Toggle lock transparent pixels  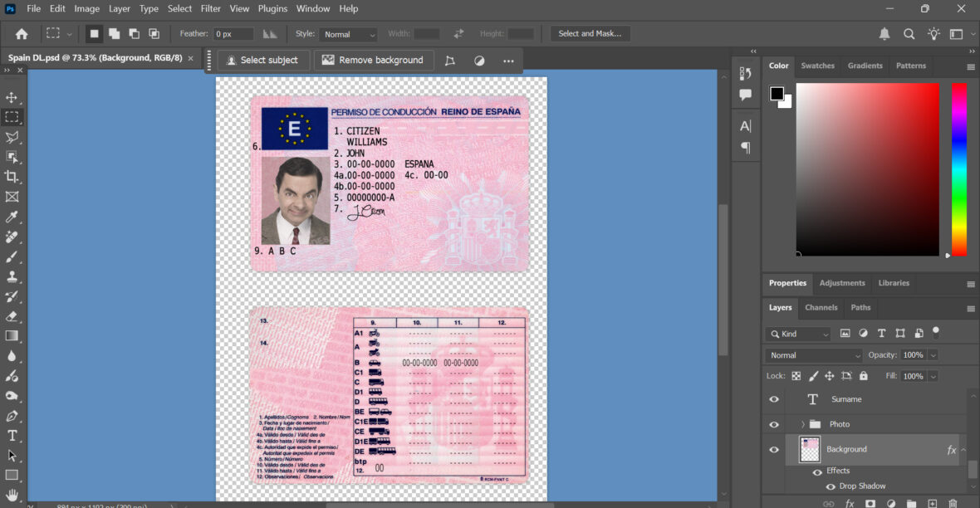[796, 376]
